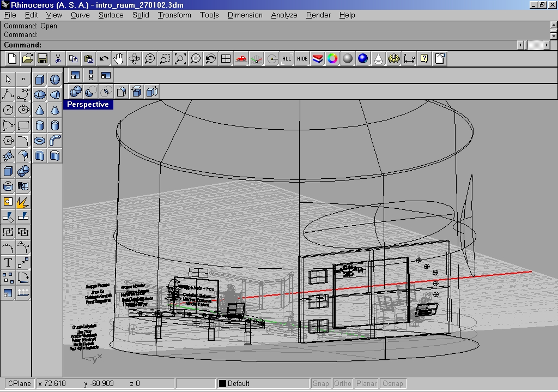Select the Pan hand tool
Viewport: 558px width, 392px height.
pos(119,59)
